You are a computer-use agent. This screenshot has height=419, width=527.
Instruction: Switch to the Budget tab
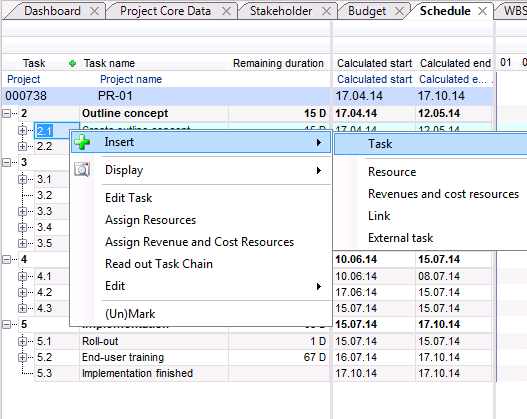367,11
